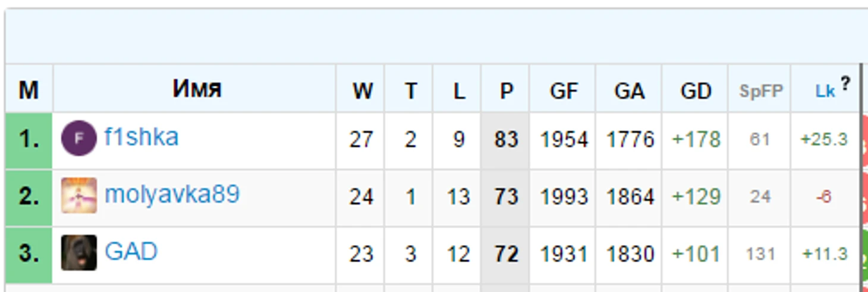Open GAD's dog avatar thumbnail
The image size is (868, 292).
tap(79, 253)
